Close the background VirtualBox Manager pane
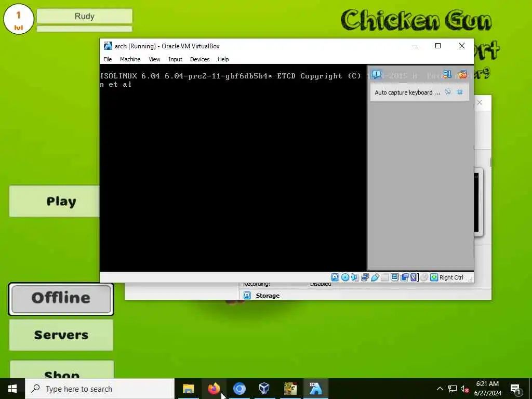The image size is (532, 399). click(x=480, y=102)
